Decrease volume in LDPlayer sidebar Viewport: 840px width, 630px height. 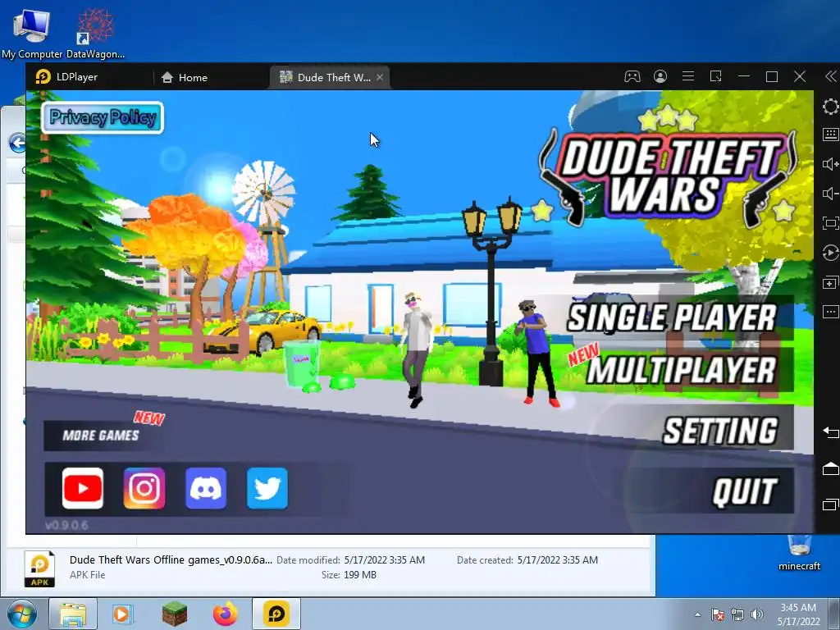[x=830, y=194]
